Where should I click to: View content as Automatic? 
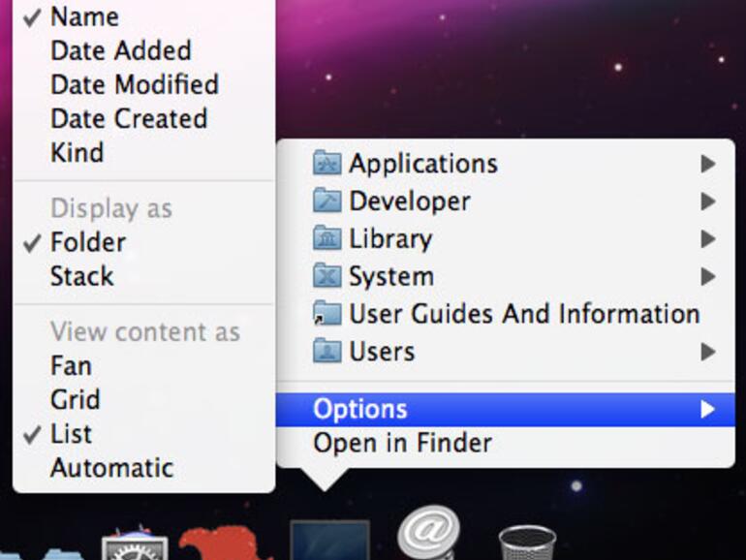tap(143, 468)
